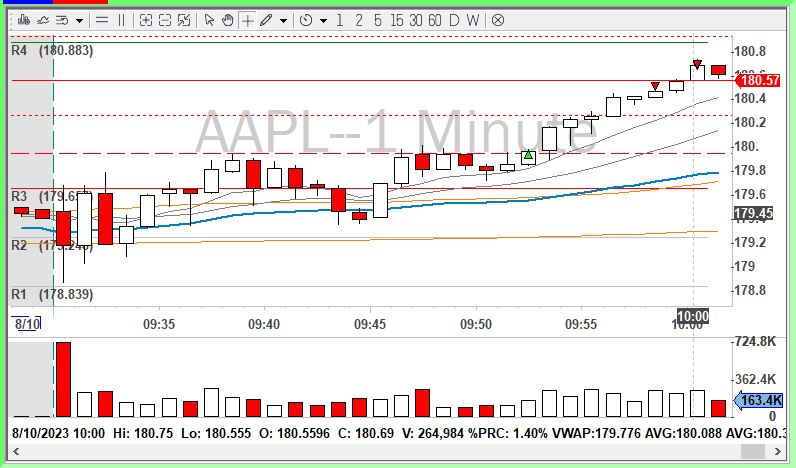This screenshot has width=796, height=468.
Task: Click the horizontal scrollbar thumb
Action: (753, 451)
